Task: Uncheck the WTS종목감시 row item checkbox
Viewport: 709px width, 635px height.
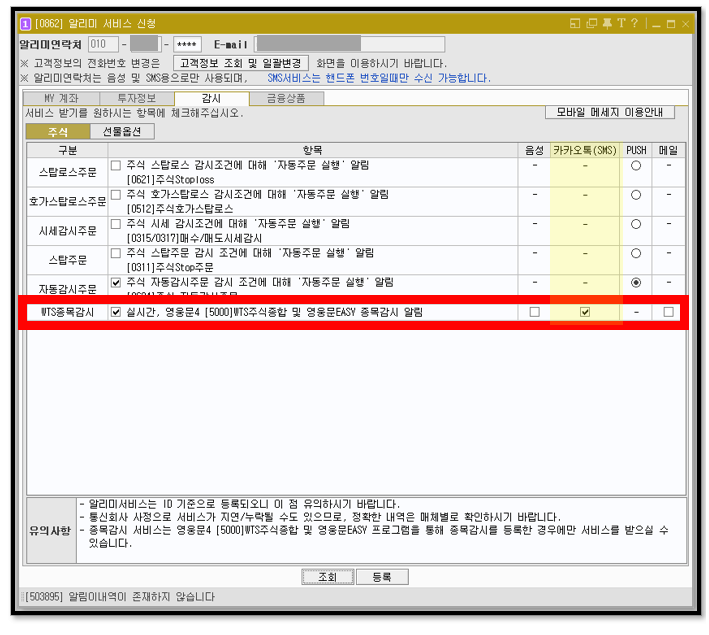Action: 116,312
